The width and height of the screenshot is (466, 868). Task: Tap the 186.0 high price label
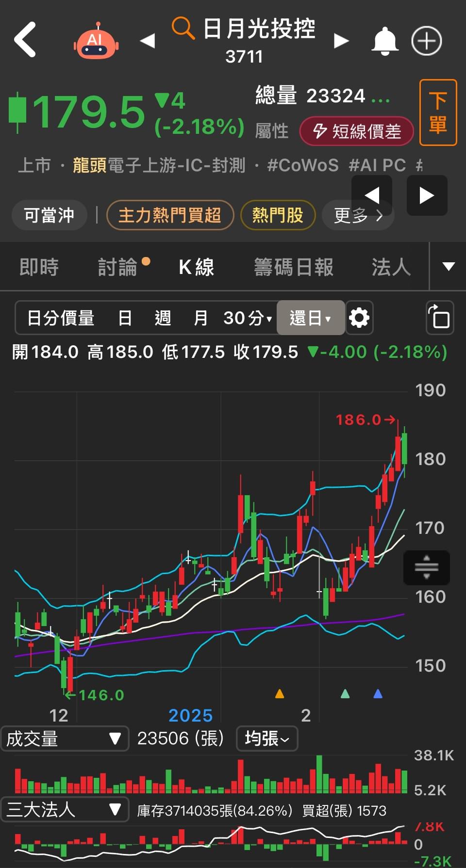(358, 419)
